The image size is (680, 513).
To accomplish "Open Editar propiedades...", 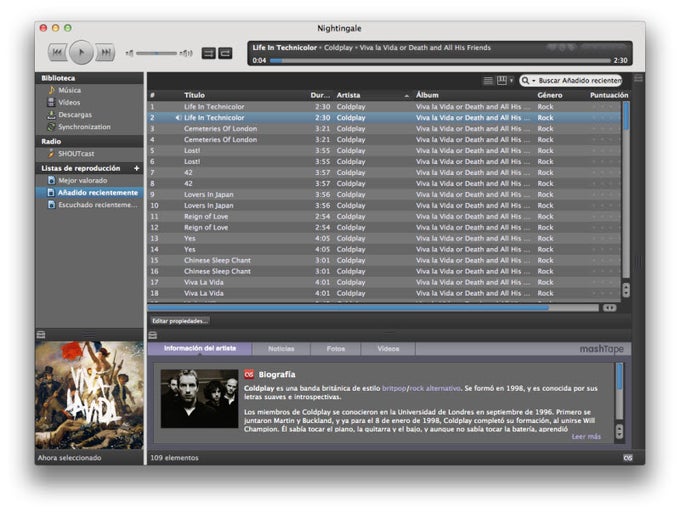I will click(180, 321).
